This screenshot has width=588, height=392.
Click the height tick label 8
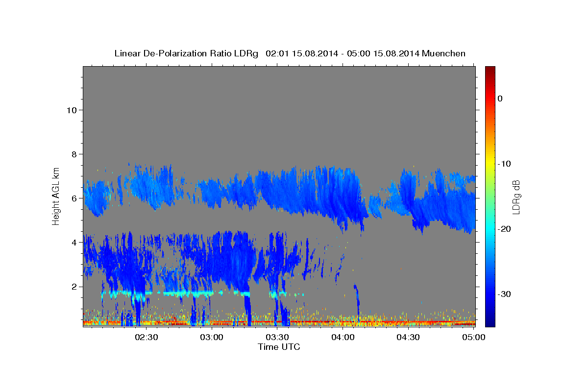[x=74, y=154]
